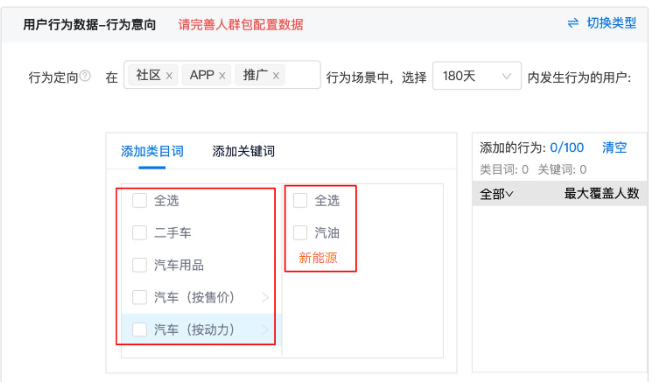658x391 pixels.
Task: Click 清空 to clear added behaviors
Action: pos(614,148)
